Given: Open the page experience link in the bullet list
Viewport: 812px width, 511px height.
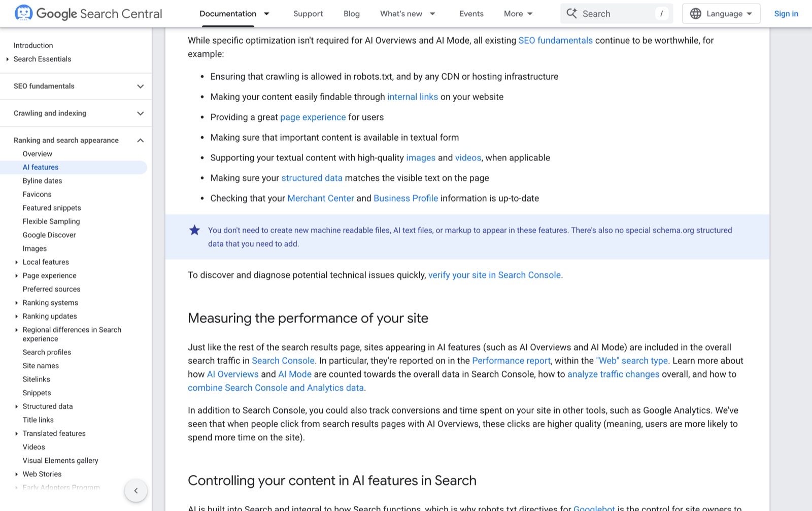Looking at the screenshot, I should [313, 117].
